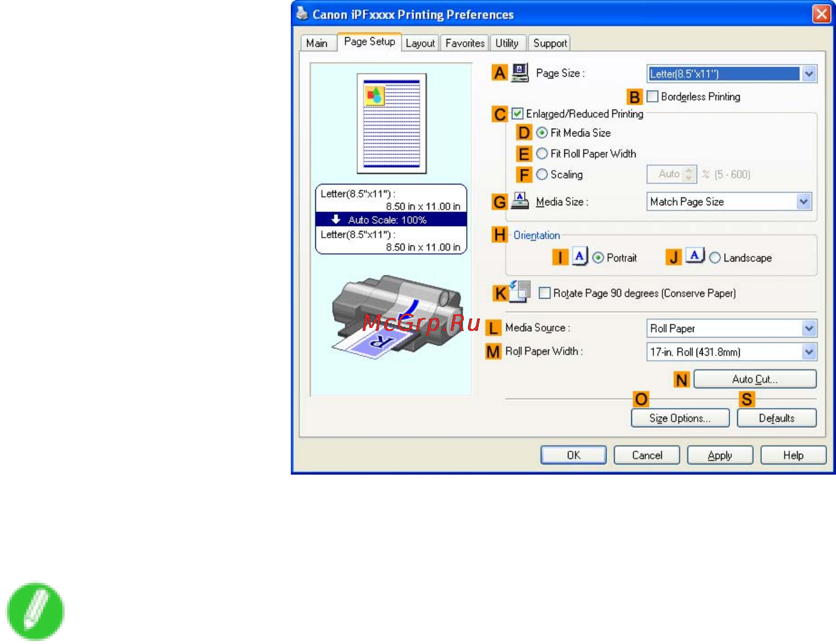Check Rotate Page 90 degrees option

click(x=545, y=293)
